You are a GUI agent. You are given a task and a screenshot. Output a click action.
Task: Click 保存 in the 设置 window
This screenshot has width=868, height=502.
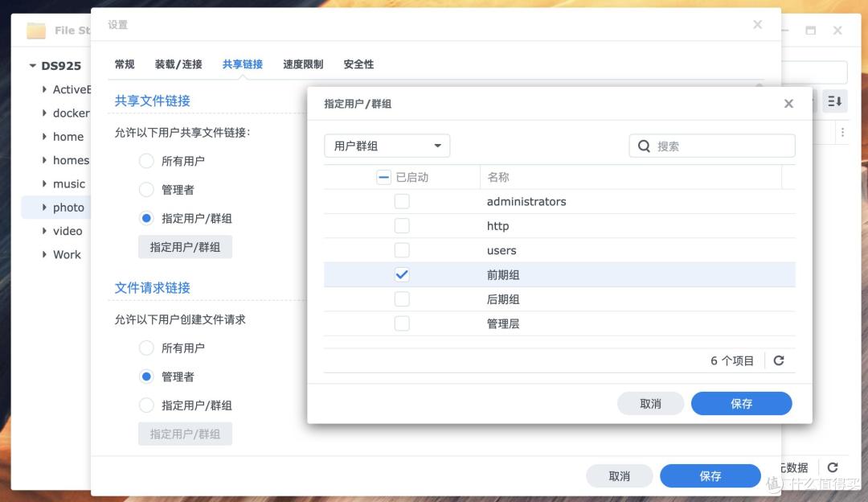pyautogui.click(x=710, y=476)
